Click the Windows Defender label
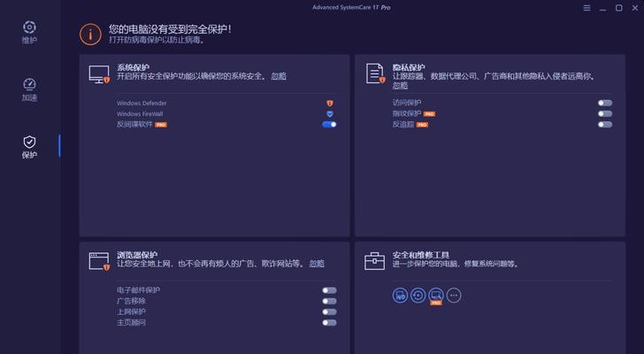644x354 pixels. click(x=142, y=103)
